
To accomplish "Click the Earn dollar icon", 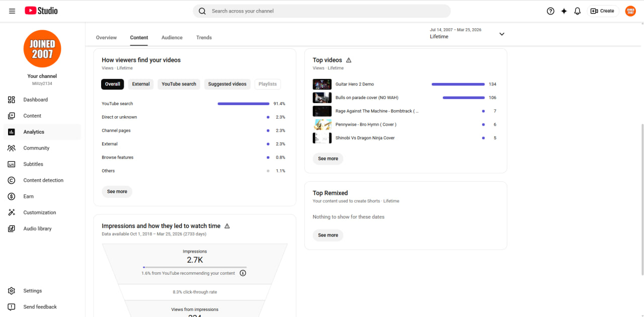I will point(12,196).
